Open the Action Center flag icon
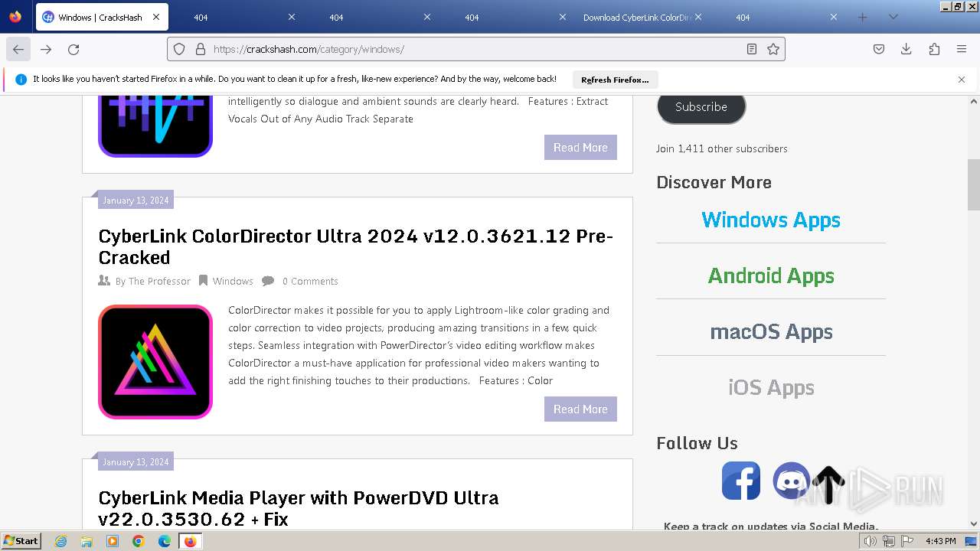The height and width of the screenshot is (551, 980). pyautogui.click(x=906, y=541)
